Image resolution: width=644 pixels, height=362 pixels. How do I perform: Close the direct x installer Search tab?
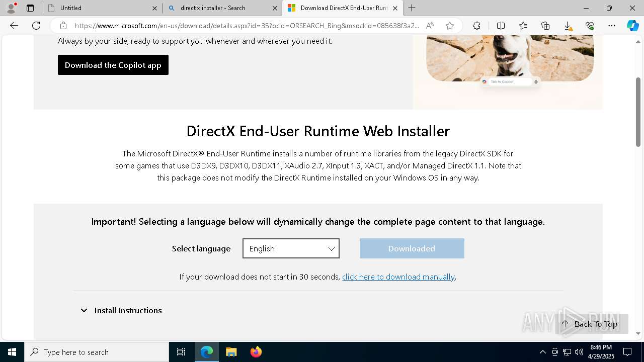[x=275, y=8]
